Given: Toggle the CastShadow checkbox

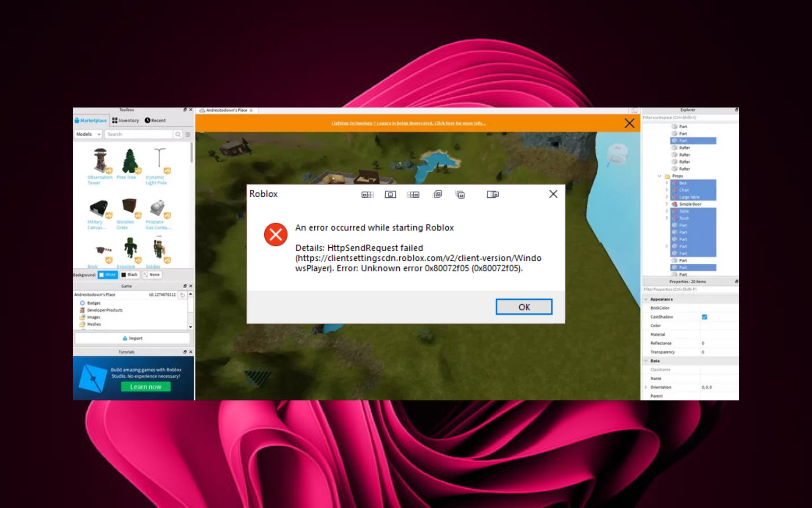Looking at the screenshot, I should pyautogui.click(x=705, y=317).
